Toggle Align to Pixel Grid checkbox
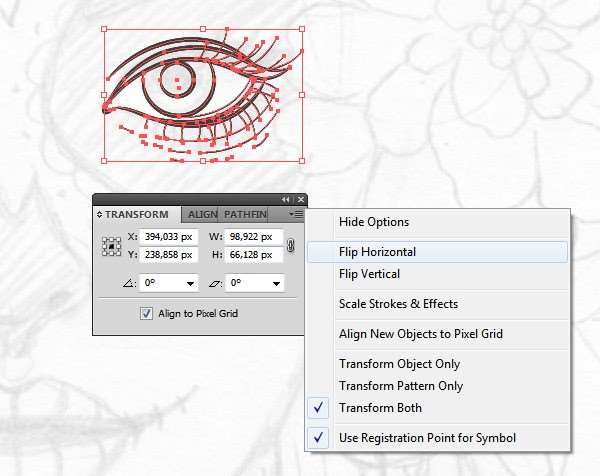600x476 pixels. [147, 313]
